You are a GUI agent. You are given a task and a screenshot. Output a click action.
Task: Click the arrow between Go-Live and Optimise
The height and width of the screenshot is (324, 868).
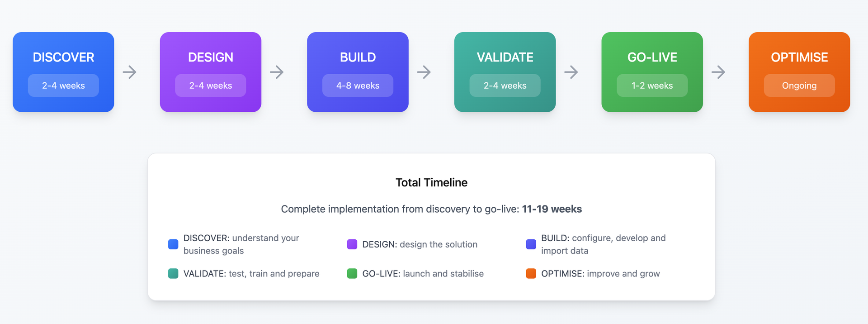tap(718, 72)
